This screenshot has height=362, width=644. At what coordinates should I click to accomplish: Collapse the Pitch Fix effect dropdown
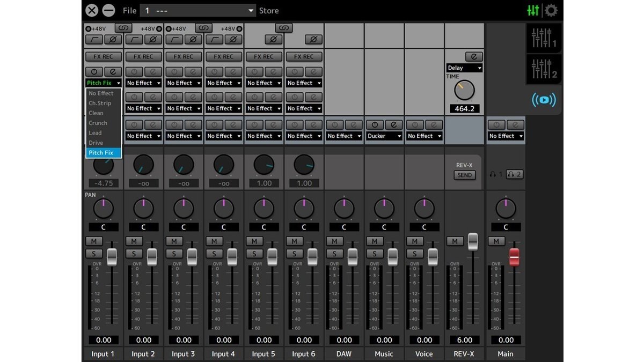(104, 83)
